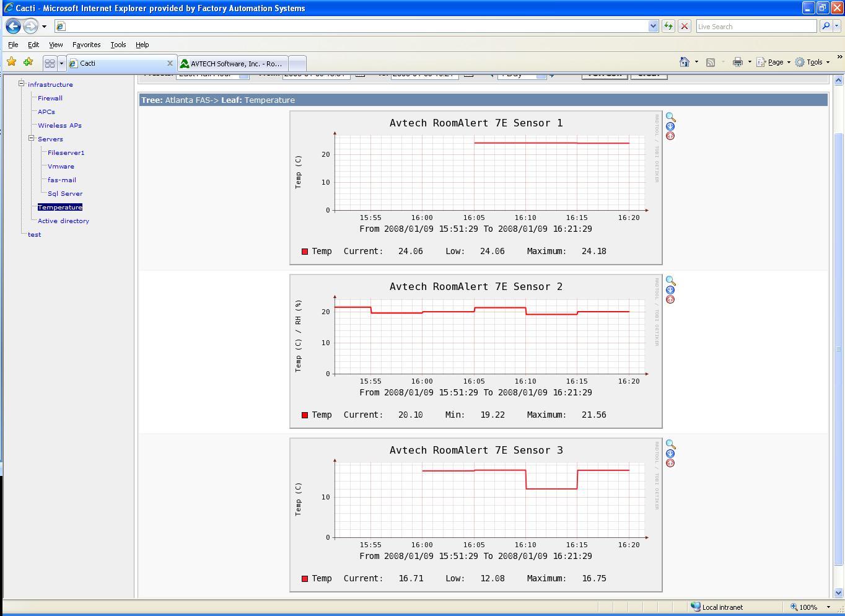Collapse the infrastructure tree node

pos(21,84)
